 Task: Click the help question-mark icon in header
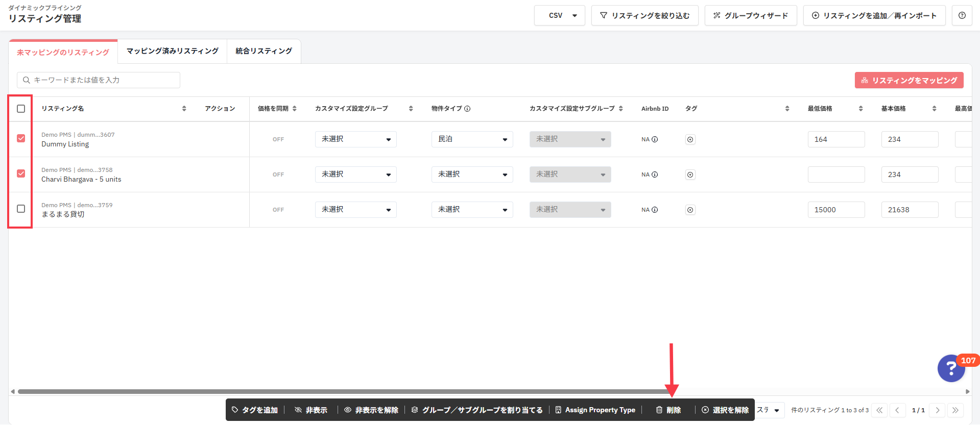tap(962, 15)
